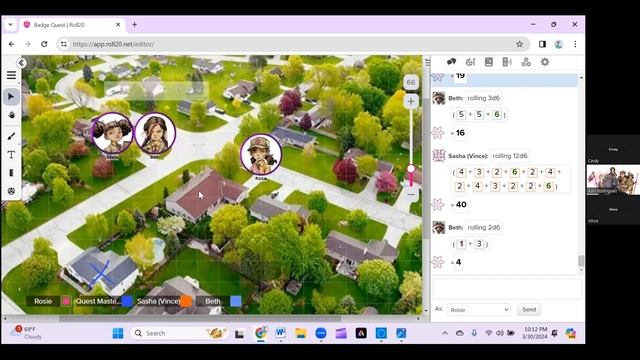View site information icon in address bar

coord(64,44)
